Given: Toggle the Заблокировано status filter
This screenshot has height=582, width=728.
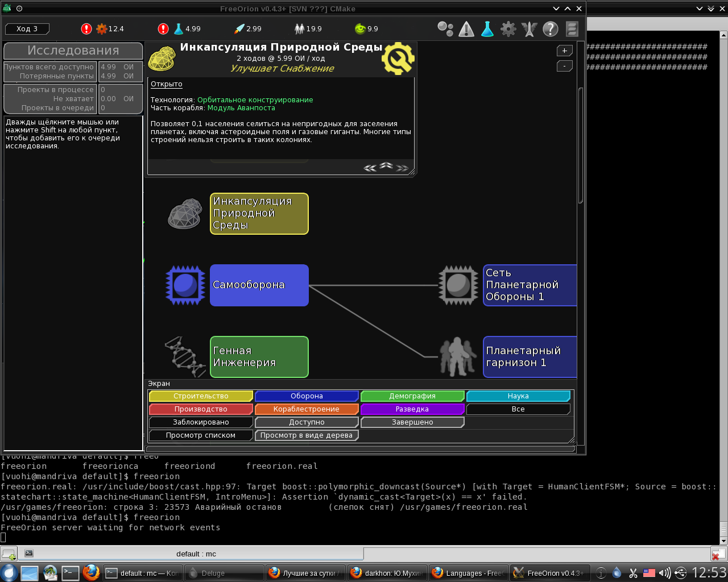Looking at the screenshot, I should click(x=201, y=422).
